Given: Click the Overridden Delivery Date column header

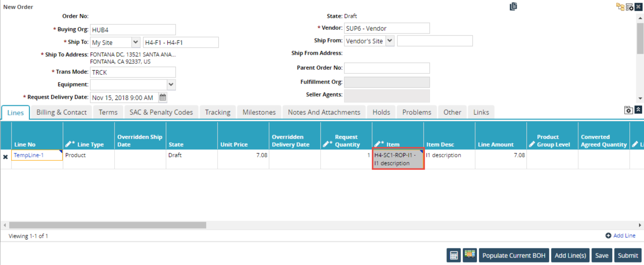Looking at the screenshot, I should click(x=295, y=136).
